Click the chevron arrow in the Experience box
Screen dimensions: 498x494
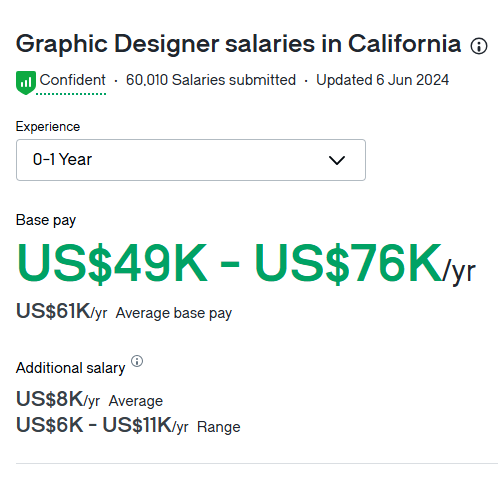click(x=337, y=160)
